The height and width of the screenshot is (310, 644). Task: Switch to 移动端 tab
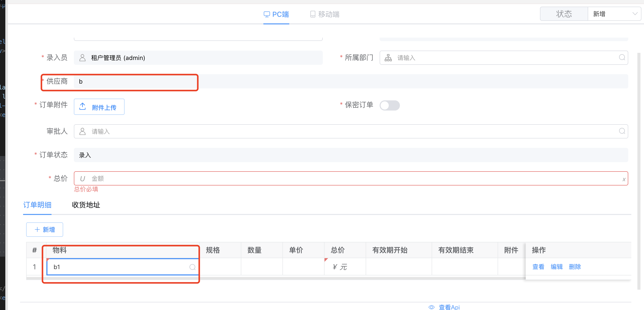coord(325,14)
